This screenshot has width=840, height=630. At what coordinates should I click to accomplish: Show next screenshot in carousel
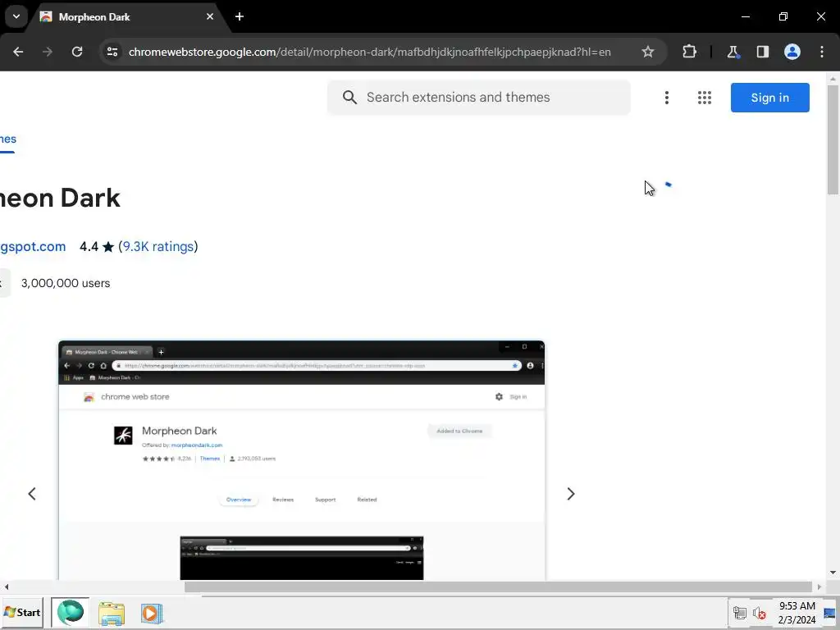tap(571, 494)
